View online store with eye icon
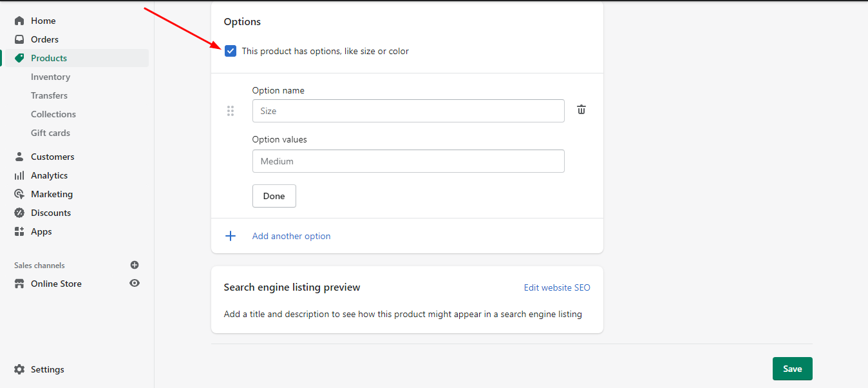This screenshot has width=868, height=388. point(135,283)
